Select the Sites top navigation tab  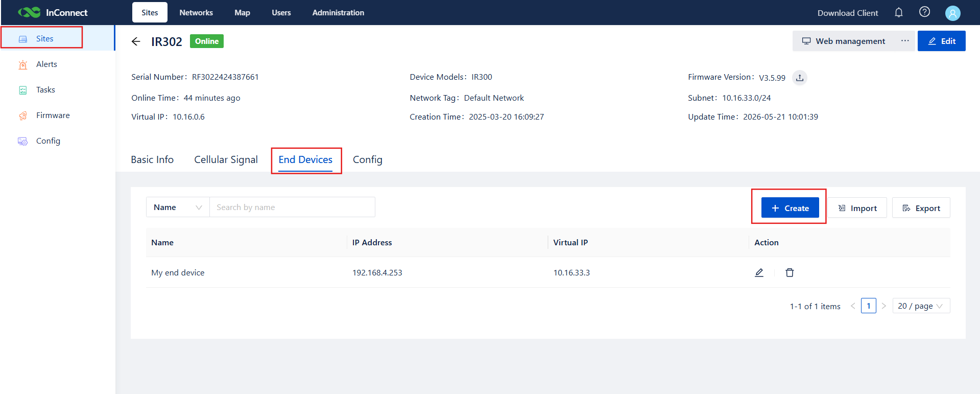point(150,12)
